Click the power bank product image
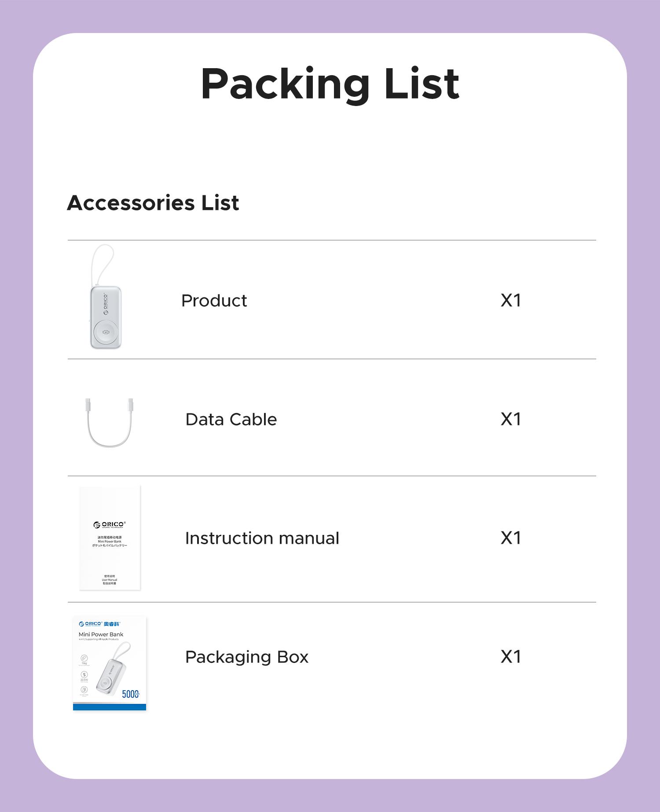Screen dimensions: 660x812 [x=106, y=317]
